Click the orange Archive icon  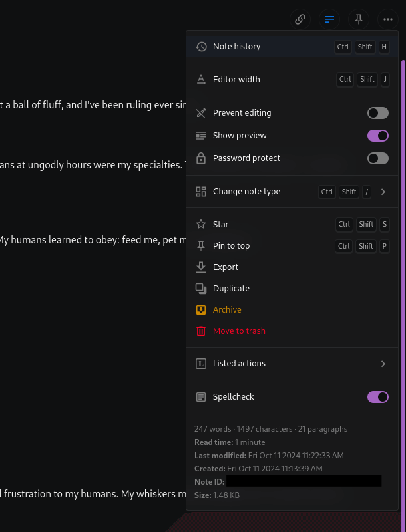[201, 310]
